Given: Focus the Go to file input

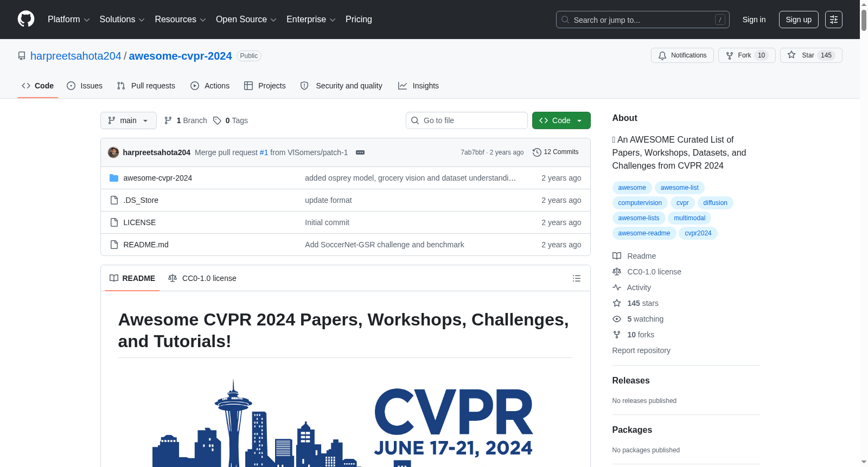Looking at the screenshot, I should (x=467, y=120).
